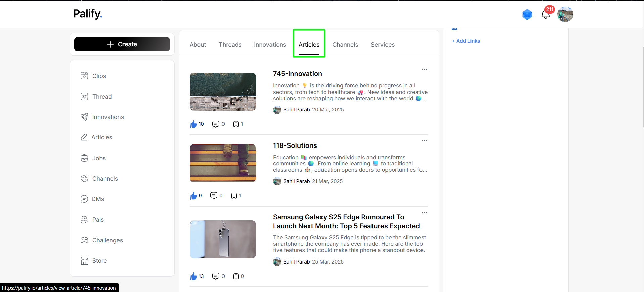The height and width of the screenshot is (292, 644).
Task: Like the Samsung Galaxy article
Action: [193, 276]
